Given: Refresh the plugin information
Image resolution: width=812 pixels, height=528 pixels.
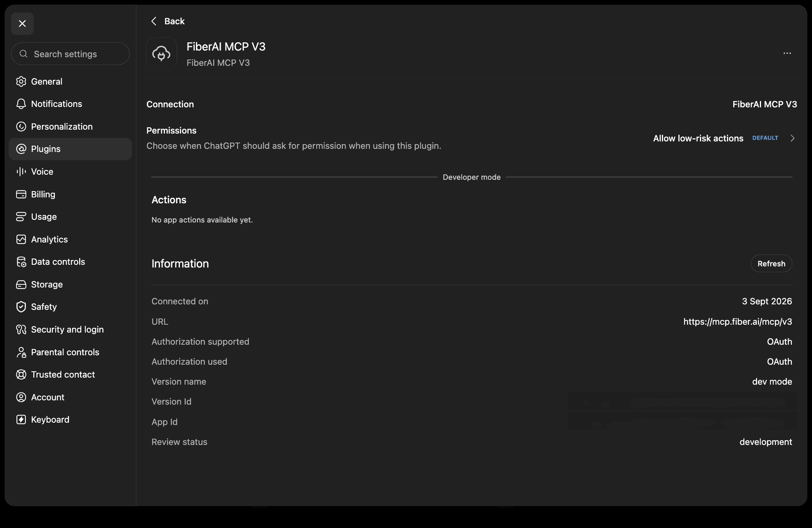Looking at the screenshot, I should point(771,264).
